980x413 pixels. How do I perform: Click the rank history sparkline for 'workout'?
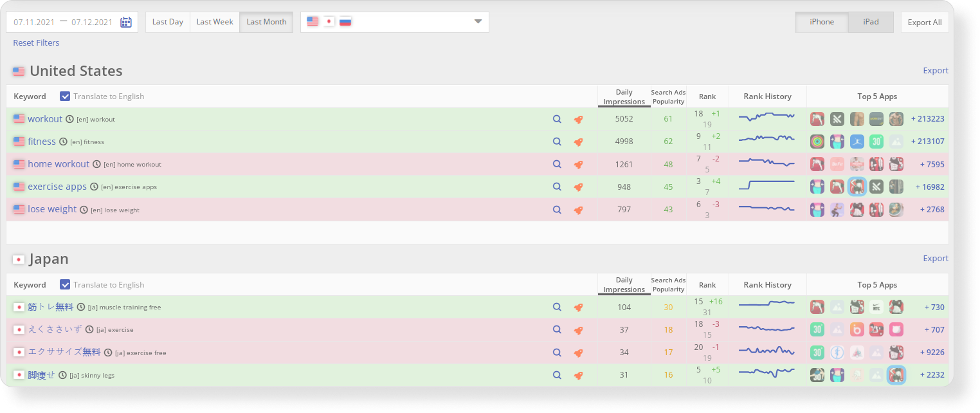tap(767, 117)
